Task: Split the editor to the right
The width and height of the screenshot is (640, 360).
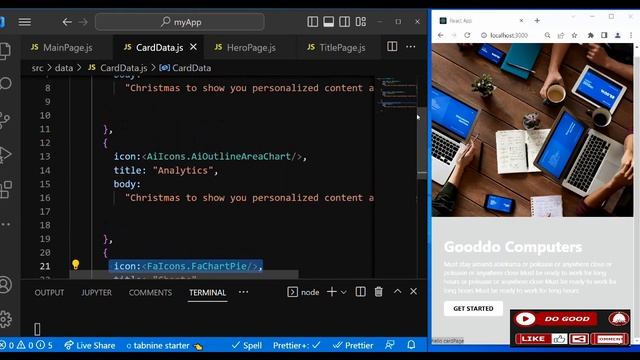Action: tap(392, 47)
